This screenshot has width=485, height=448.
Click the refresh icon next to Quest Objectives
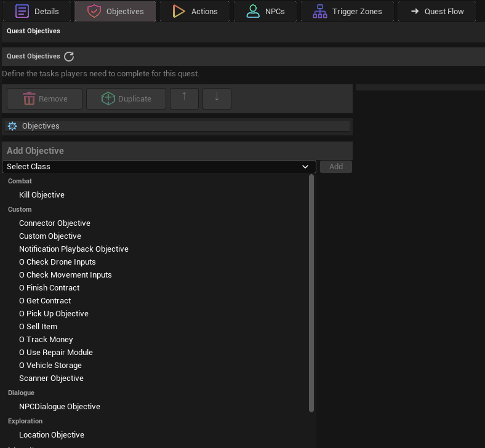[x=69, y=57]
